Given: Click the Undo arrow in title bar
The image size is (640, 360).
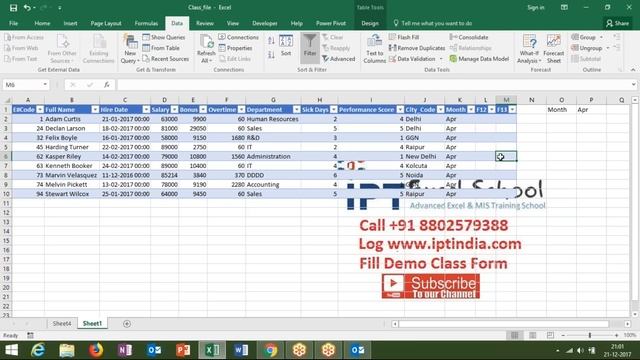Looking at the screenshot, I should tap(27, 8).
